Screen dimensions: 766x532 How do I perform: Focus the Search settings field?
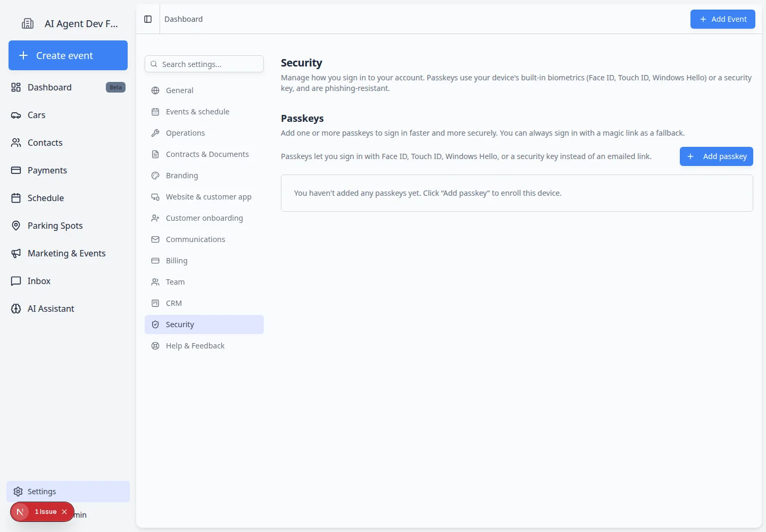click(x=204, y=64)
